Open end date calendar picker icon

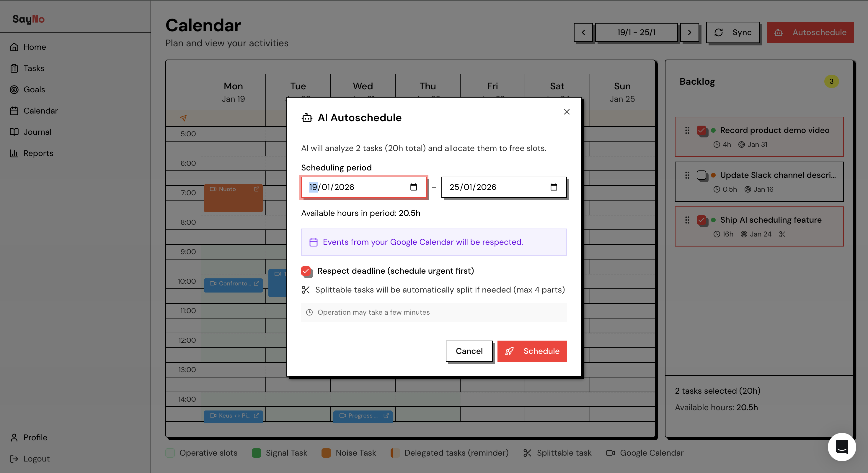554,187
